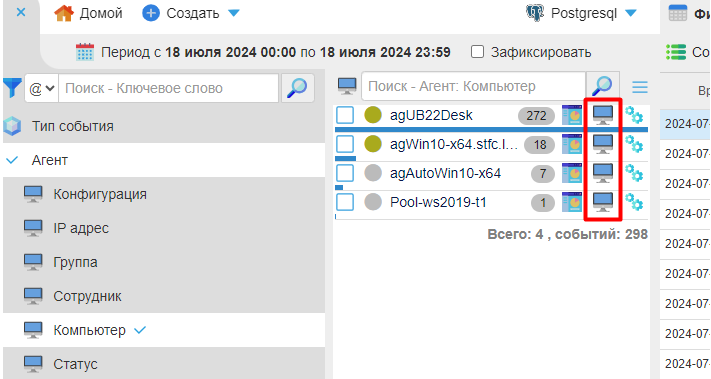Choose Статус grouping option
The height and width of the screenshot is (379, 711).
(x=164, y=364)
